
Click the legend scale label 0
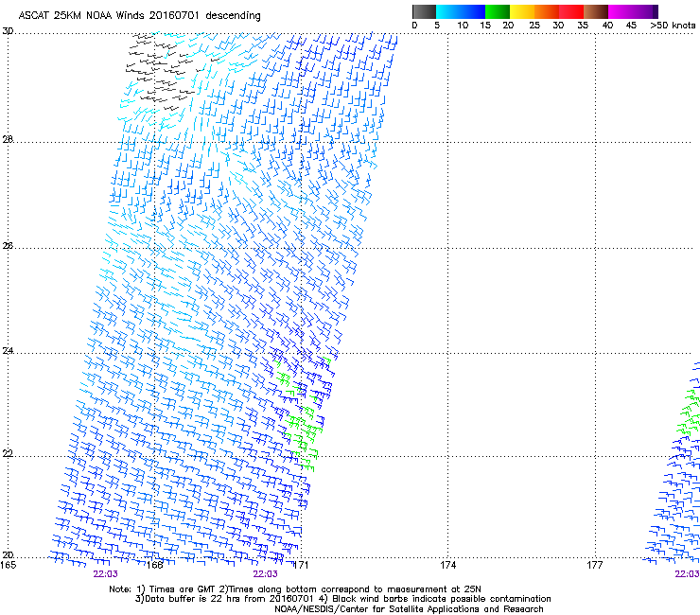pyautogui.click(x=414, y=26)
